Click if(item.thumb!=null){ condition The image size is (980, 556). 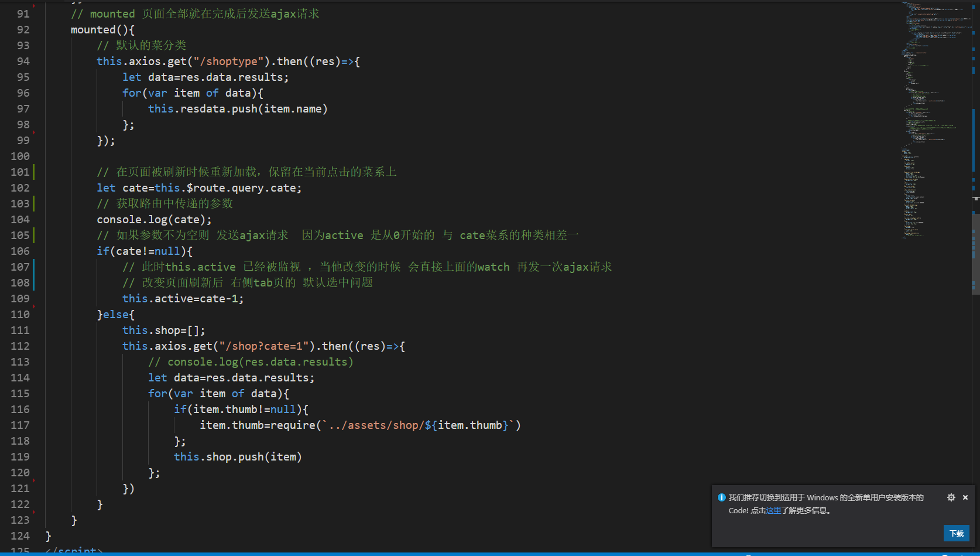click(241, 409)
